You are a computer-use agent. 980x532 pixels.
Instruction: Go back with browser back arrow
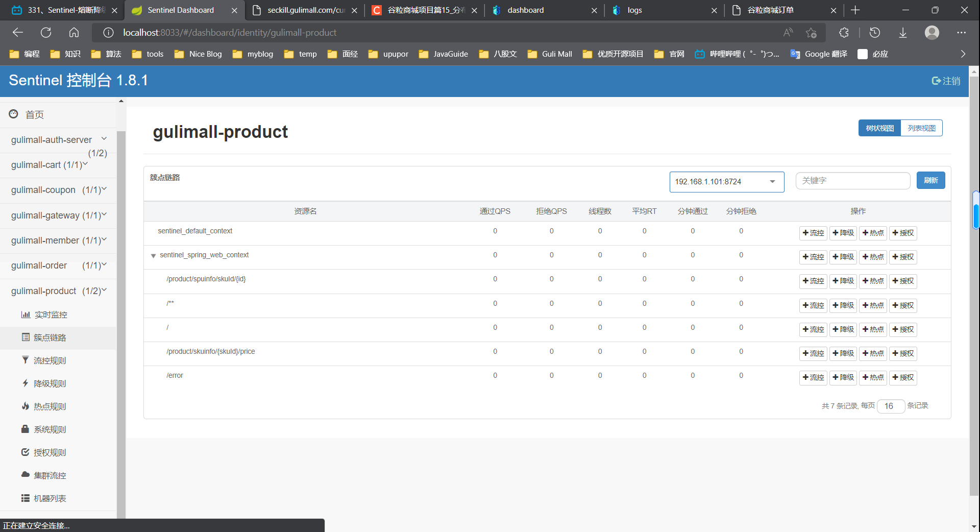pyautogui.click(x=18, y=33)
